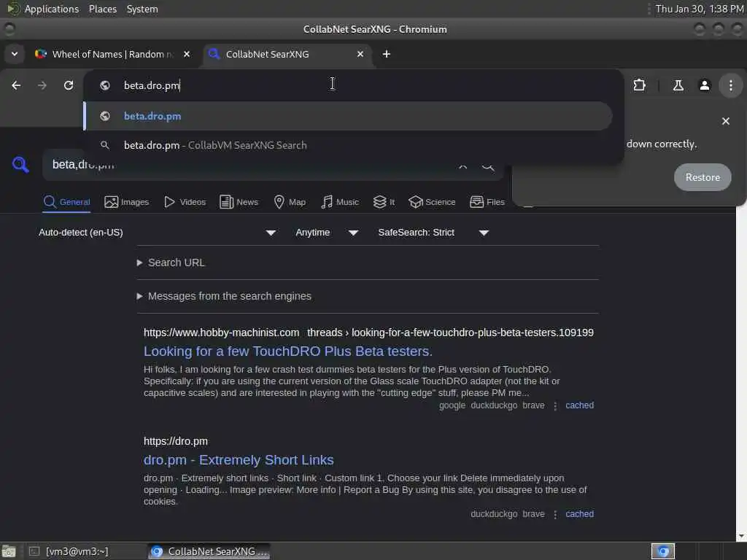Open the Chromium extensions puzzle icon
Viewport: 747px width, 560px height.
point(639,85)
